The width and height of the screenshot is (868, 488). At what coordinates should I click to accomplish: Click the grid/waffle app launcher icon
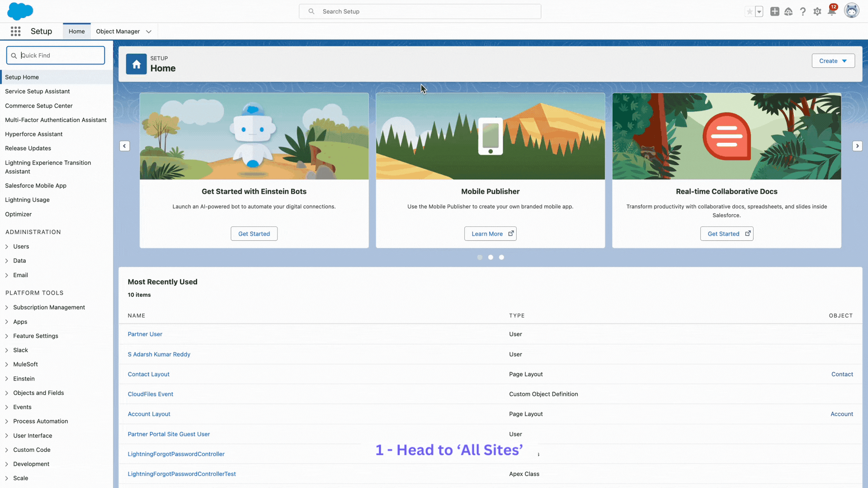point(15,31)
